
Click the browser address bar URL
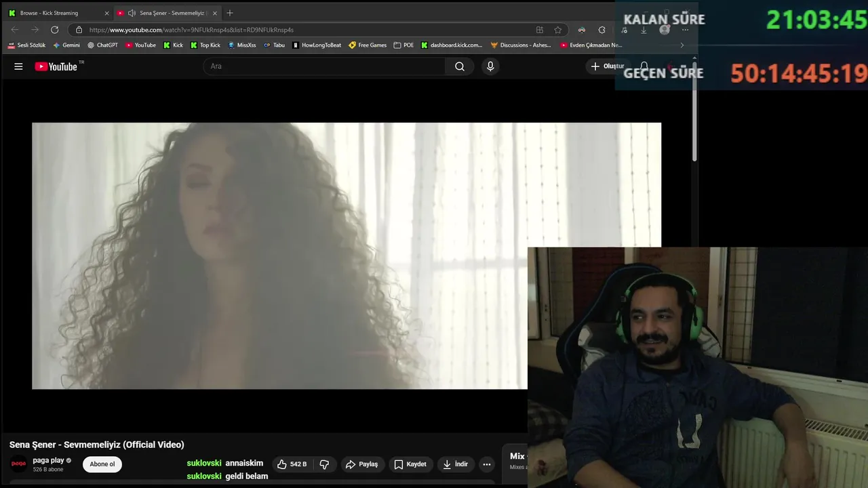coord(191,30)
